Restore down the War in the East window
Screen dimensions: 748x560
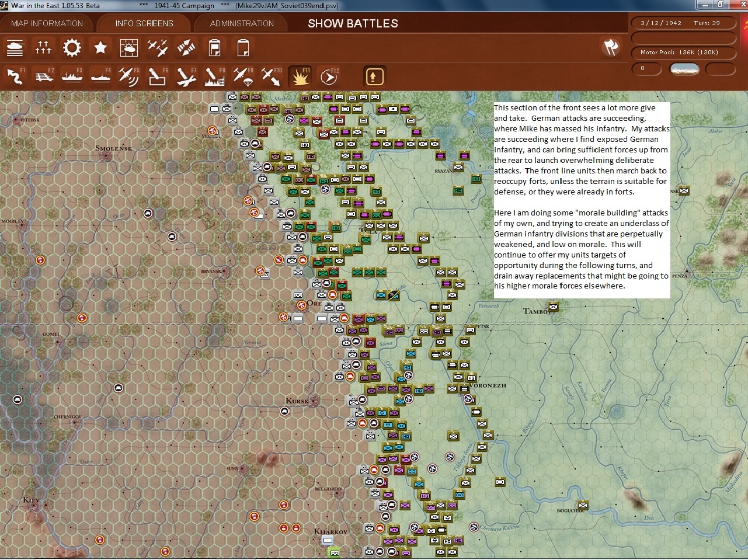[x=720, y=5]
